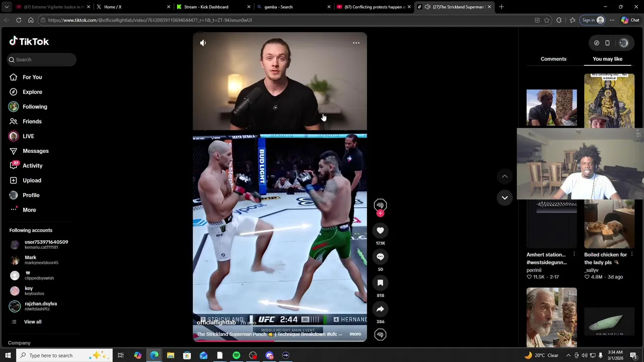
Task: Click the browser Sign in button
Action: click(x=593, y=20)
